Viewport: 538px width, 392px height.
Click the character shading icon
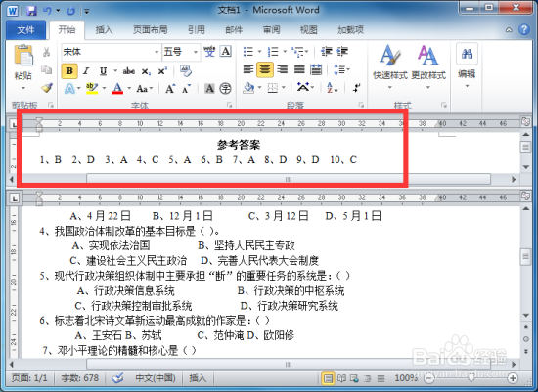click(209, 89)
